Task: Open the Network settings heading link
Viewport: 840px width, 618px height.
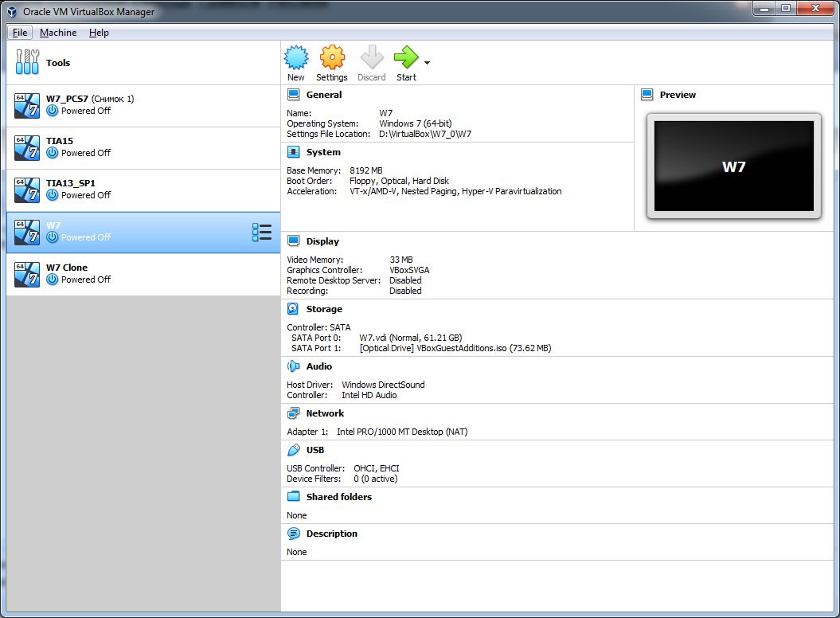Action: tap(325, 413)
